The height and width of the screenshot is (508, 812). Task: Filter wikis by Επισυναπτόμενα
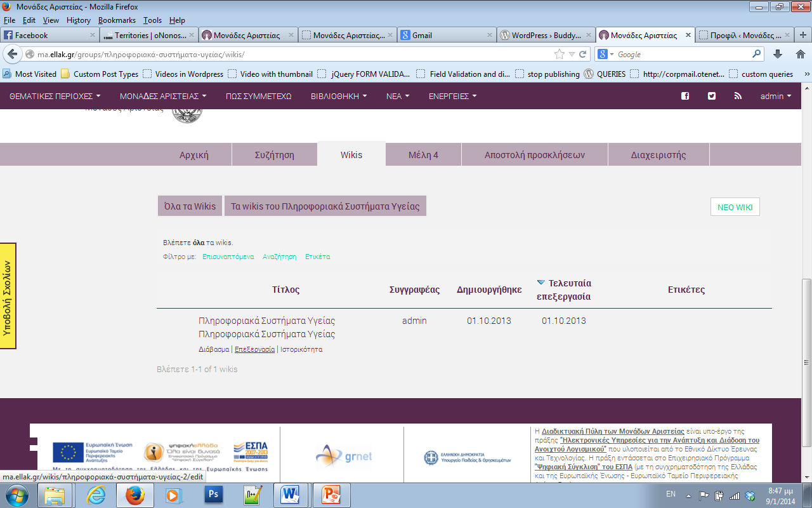coord(228,257)
